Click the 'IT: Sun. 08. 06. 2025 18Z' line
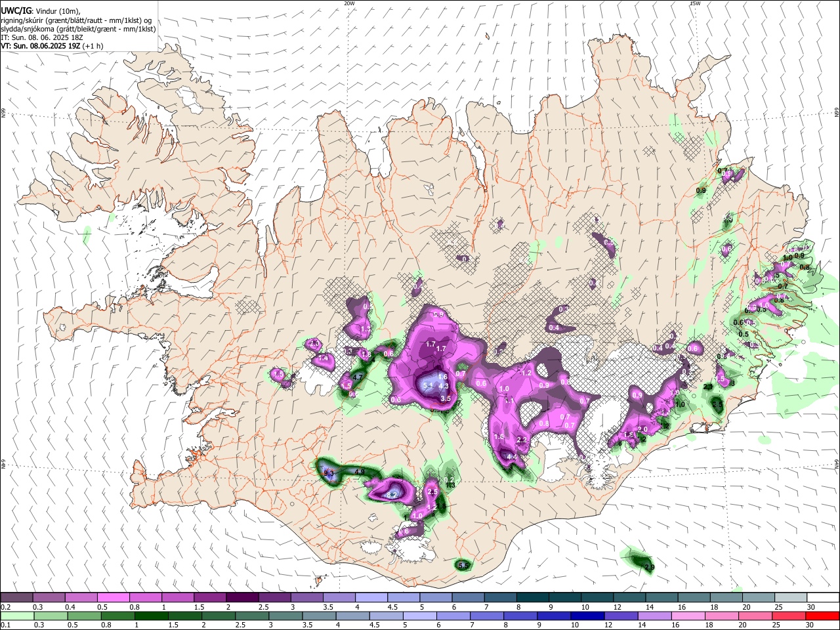840x630 pixels. [x=41, y=38]
